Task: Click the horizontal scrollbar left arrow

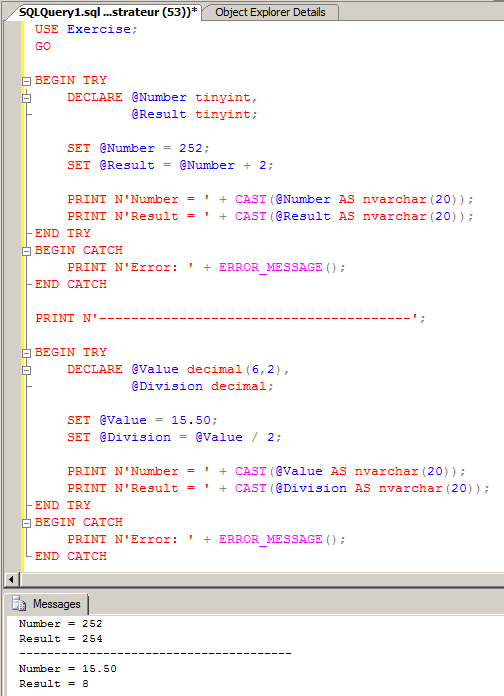Action: point(11,579)
